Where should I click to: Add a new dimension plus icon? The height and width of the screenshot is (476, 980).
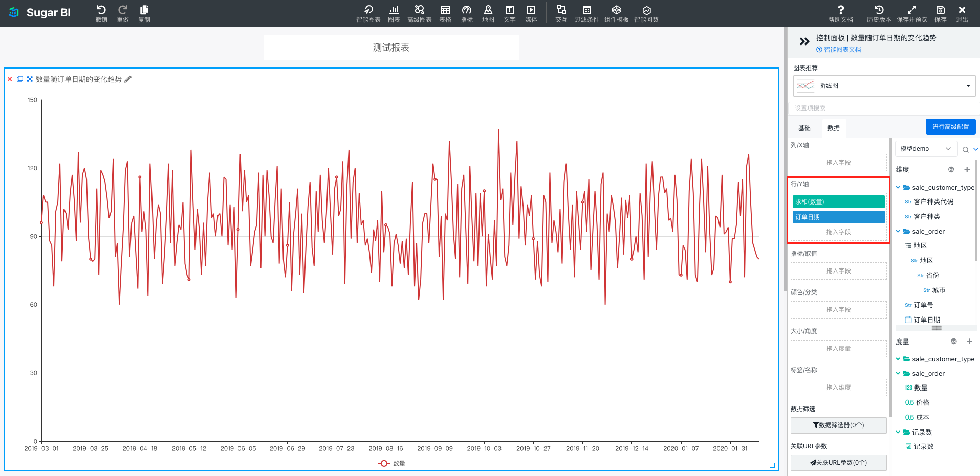pyautogui.click(x=967, y=169)
